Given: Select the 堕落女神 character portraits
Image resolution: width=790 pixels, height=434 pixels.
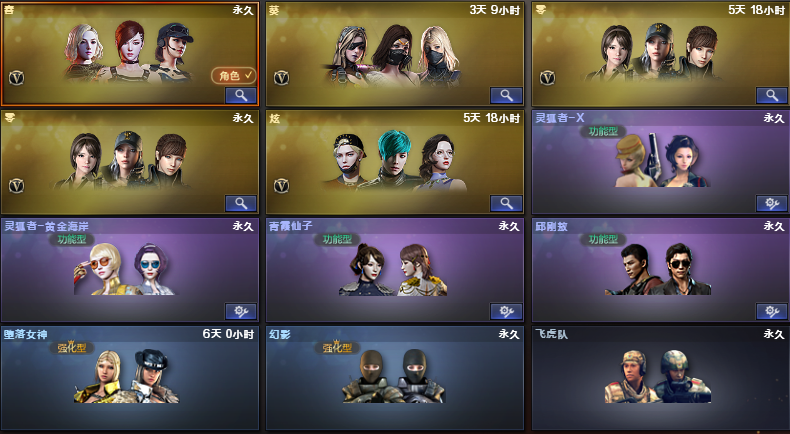Looking at the screenshot, I should coord(126,376).
